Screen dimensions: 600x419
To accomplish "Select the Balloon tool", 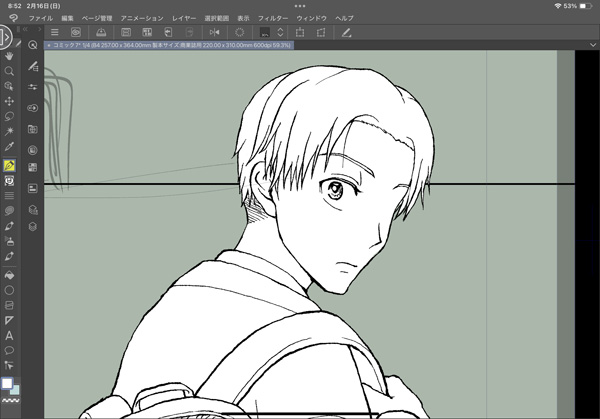I will tap(9, 350).
